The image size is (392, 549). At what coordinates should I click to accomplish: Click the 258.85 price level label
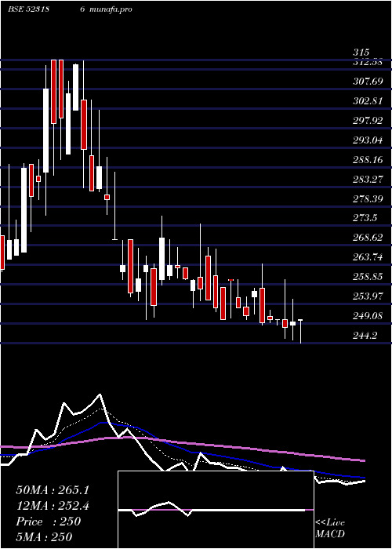[368, 278]
